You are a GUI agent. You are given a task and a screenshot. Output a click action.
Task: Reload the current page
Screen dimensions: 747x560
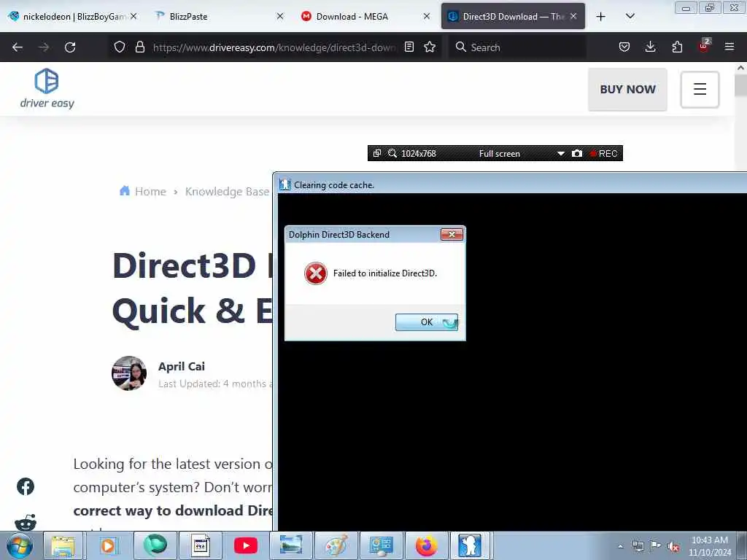pyautogui.click(x=70, y=47)
